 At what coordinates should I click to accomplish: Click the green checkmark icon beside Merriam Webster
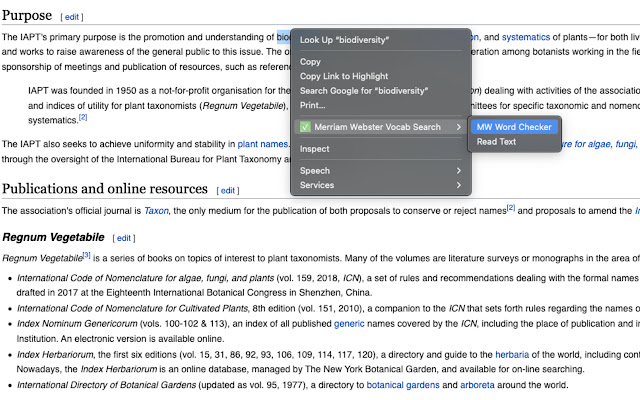pos(305,127)
